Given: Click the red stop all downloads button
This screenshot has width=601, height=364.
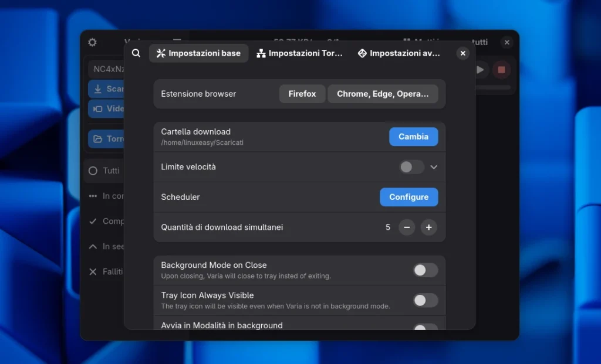Looking at the screenshot, I should coord(501,70).
